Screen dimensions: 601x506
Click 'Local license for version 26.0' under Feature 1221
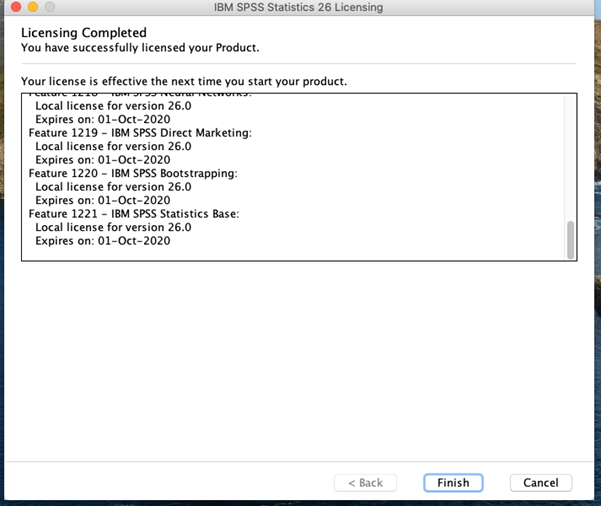tap(113, 227)
